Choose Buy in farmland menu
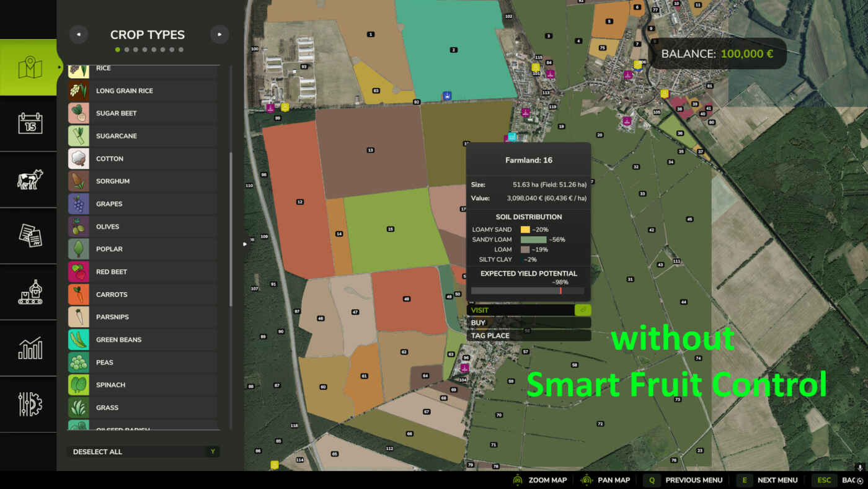Image resolution: width=868 pixels, height=489 pixels. 528,323
